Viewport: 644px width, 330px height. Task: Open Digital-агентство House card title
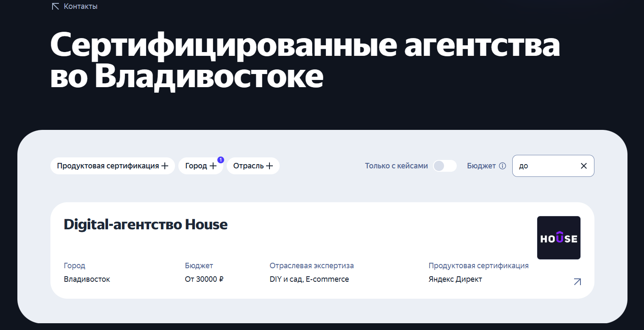(x=146, y=224)
